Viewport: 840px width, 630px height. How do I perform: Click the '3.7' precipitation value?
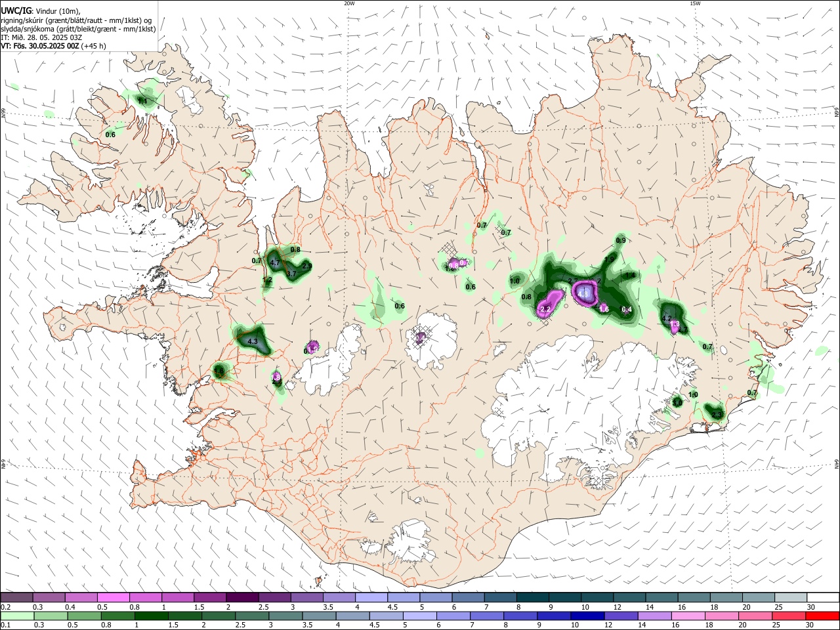(x=292, y=273)
